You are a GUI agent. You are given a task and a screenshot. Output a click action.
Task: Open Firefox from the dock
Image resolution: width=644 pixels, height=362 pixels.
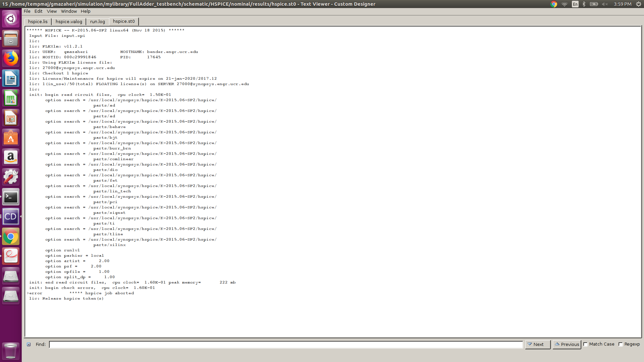(11, 58)
